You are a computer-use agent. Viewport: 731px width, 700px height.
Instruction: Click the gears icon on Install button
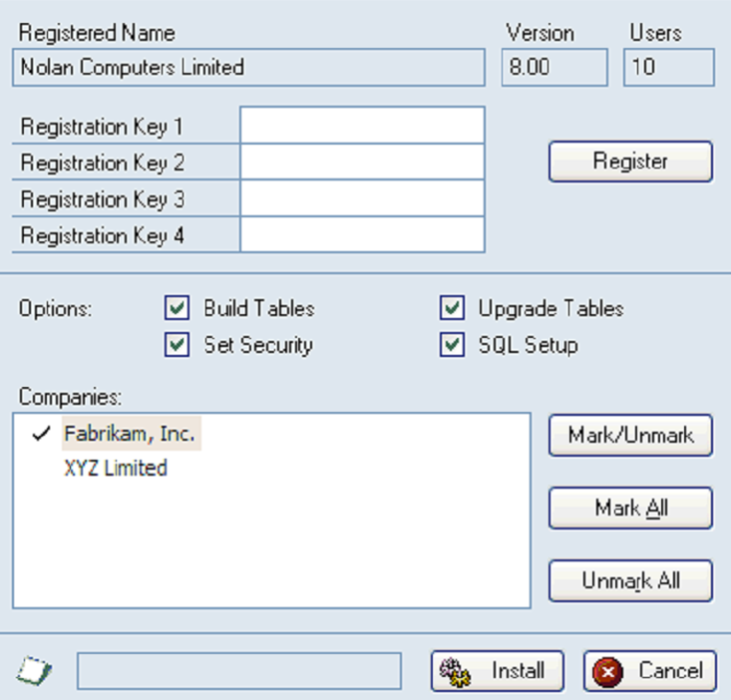tap(459, 671)
